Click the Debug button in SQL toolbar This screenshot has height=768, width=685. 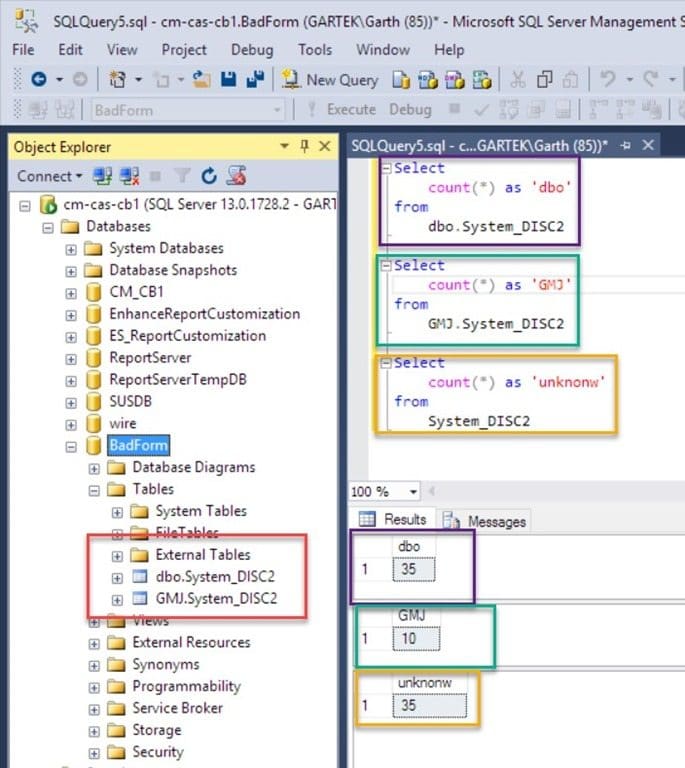[x=410, y=110]
